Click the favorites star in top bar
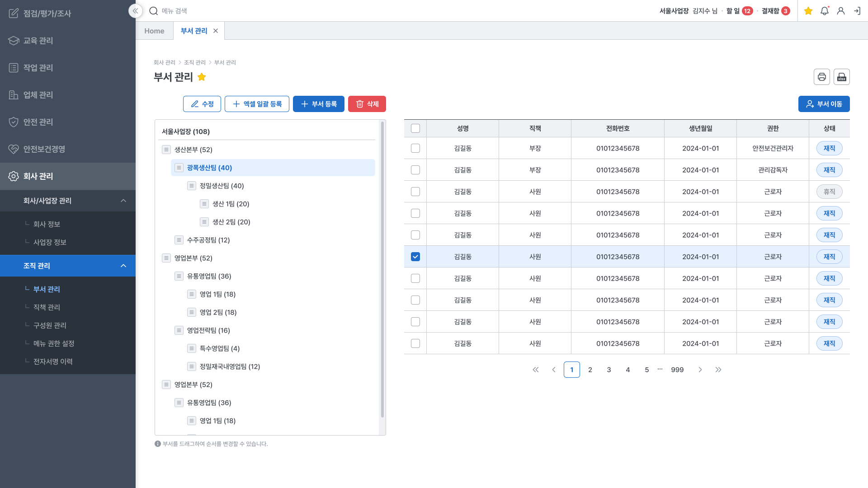 pyautogui.click(x=808, y=11)
